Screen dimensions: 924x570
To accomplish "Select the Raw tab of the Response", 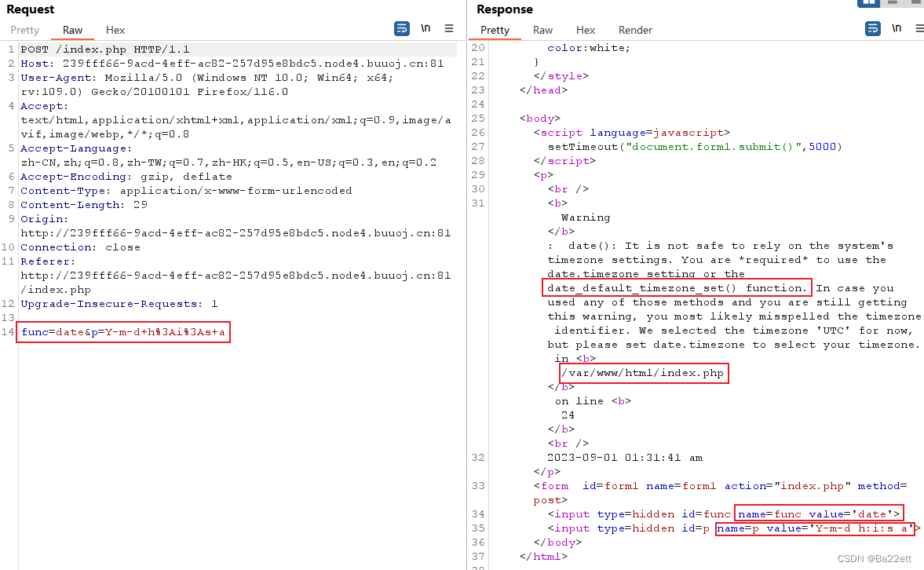I will tap(542, 30).
